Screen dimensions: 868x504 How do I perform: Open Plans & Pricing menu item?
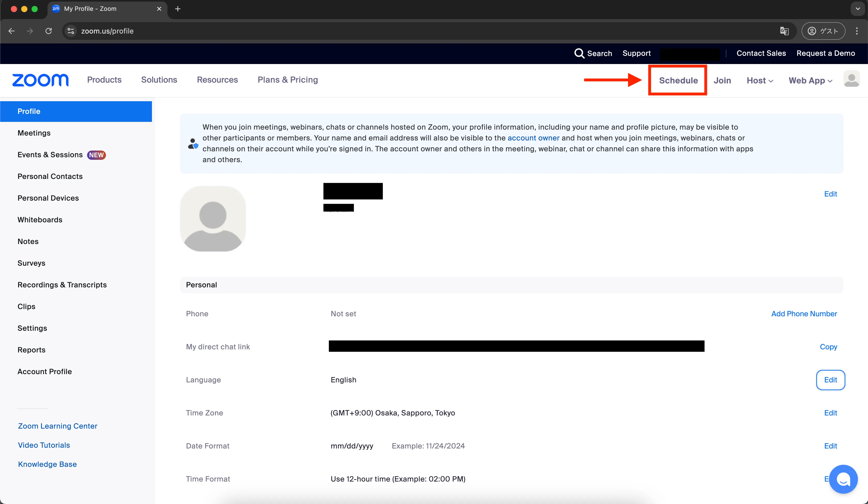point(288,80)
